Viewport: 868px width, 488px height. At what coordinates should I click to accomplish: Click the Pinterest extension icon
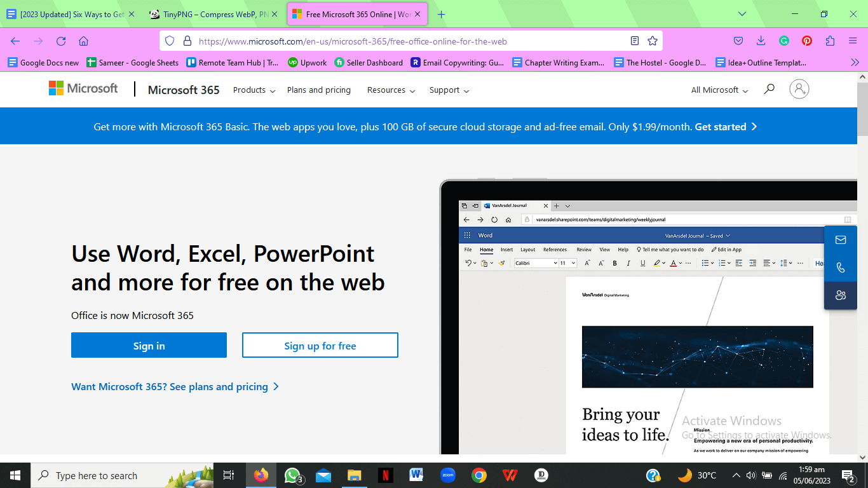point(807,41)
